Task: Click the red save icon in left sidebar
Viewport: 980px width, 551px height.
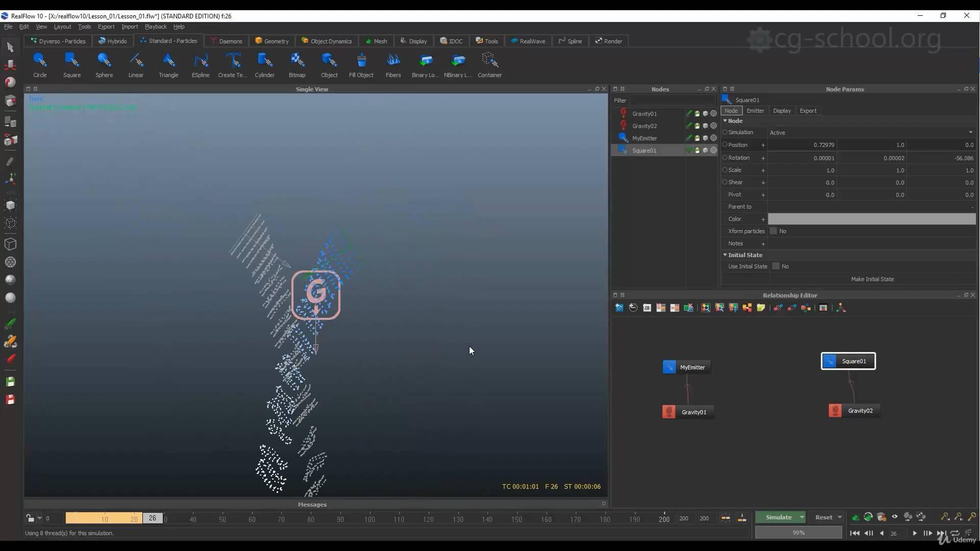Action: [x=10, y=399]
